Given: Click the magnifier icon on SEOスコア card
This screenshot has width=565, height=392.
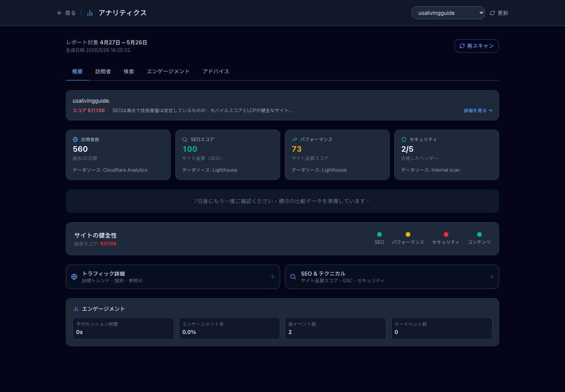Looking at the screenshot, I should click(185, 140).
